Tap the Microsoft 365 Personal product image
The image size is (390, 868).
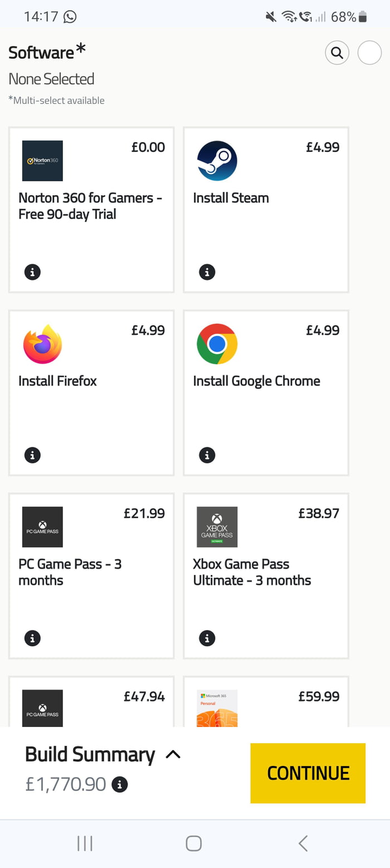click(217, 708)
